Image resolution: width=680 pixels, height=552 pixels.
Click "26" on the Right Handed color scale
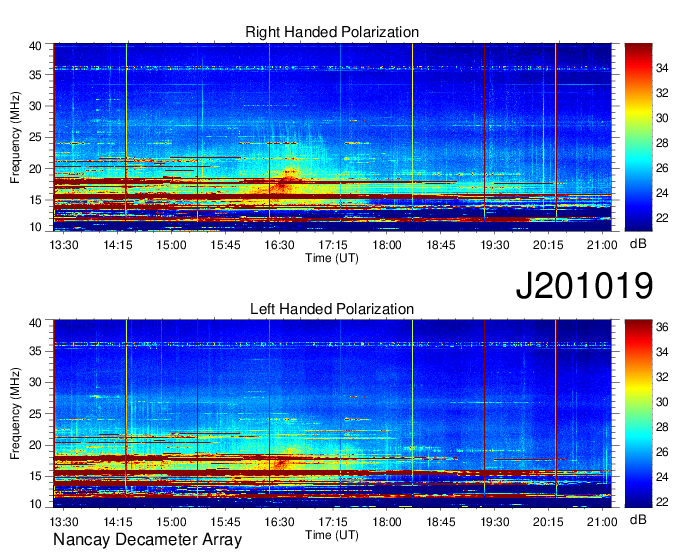662,168
